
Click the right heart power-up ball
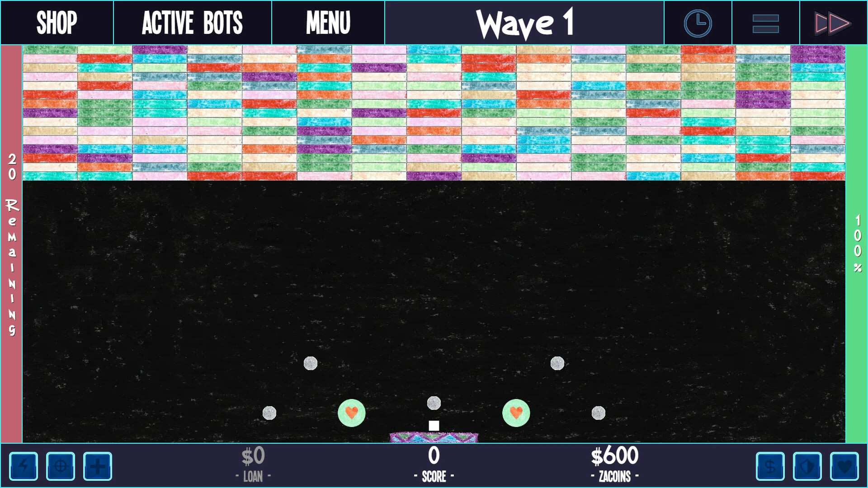(515, 411)
